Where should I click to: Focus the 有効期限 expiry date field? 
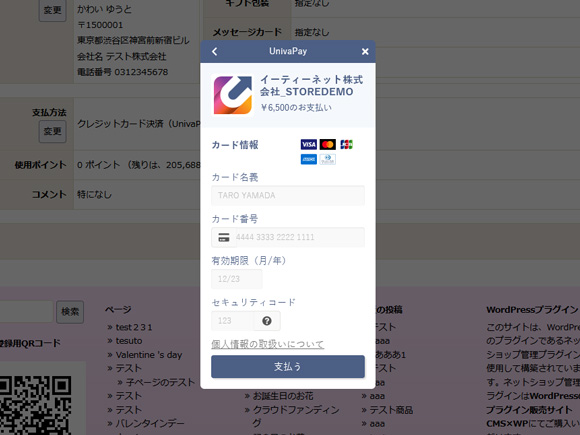[237, 279]
